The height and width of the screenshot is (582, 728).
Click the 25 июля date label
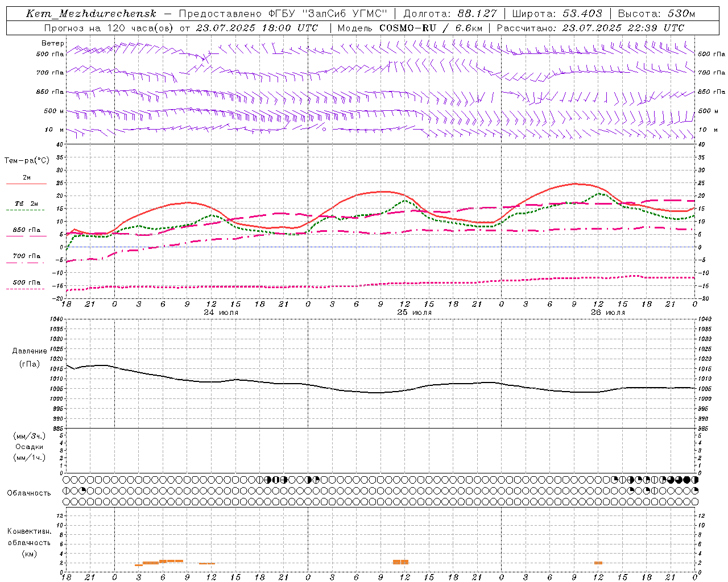click(x=415, y=313)
